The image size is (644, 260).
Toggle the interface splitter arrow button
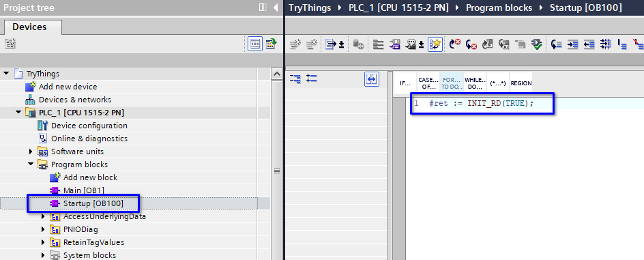coord(372,79)
